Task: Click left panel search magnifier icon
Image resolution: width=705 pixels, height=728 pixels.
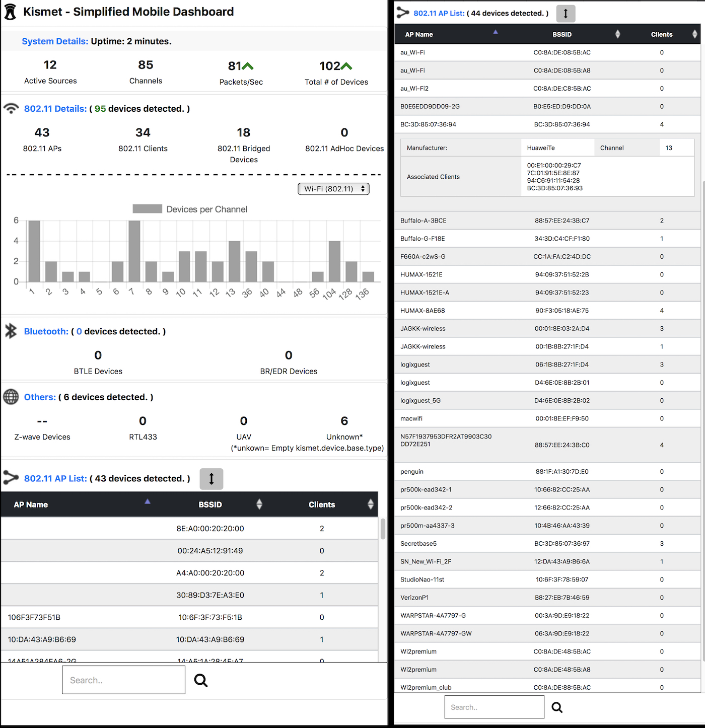Action: click(x=201, y=680)
